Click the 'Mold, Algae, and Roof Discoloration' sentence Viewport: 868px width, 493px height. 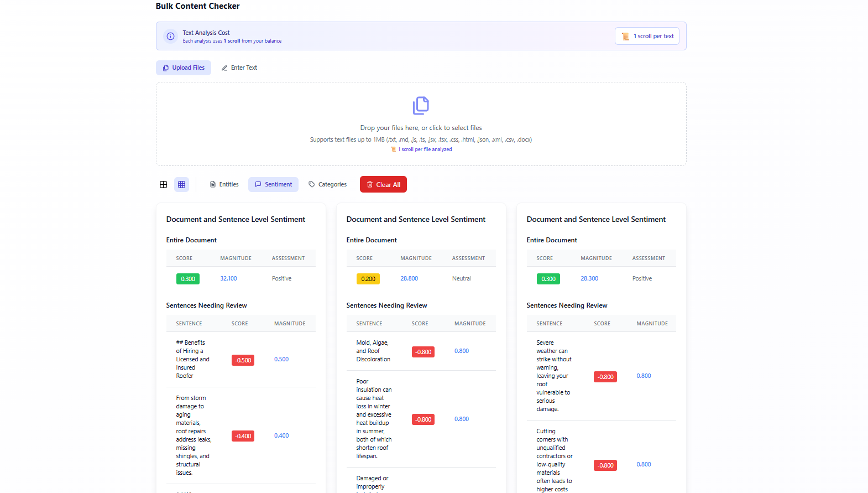click(x=373, y=351)
